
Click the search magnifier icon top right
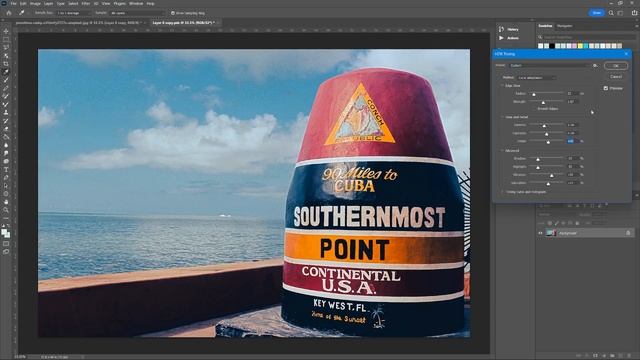tap(611, 13)
